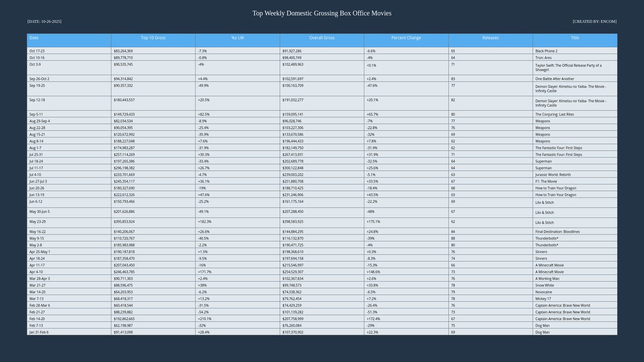Select the Demon Slayer title in Sep 19-25 row

tap(575, 89)
